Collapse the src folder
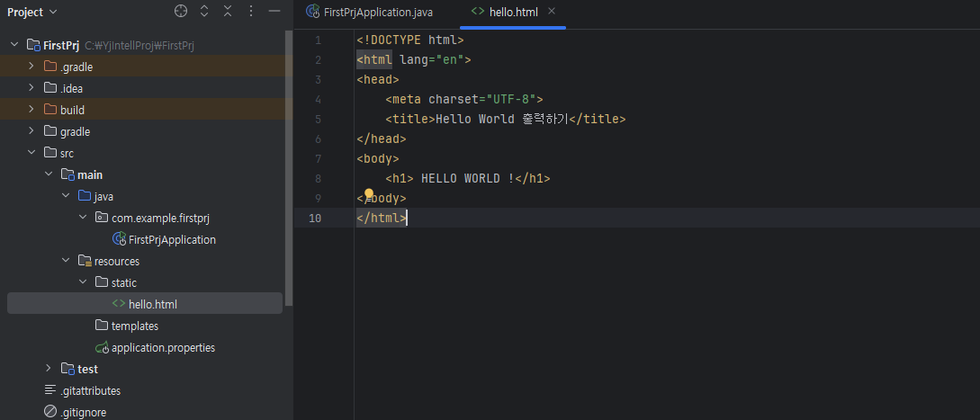Viewport: 980px width, 420px height. click(31, 153)
